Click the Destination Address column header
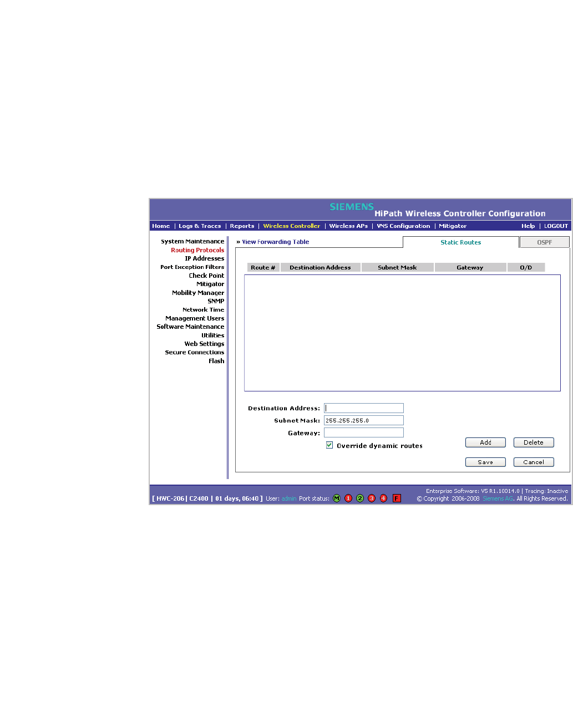573x728 pixels. point(320,267)
